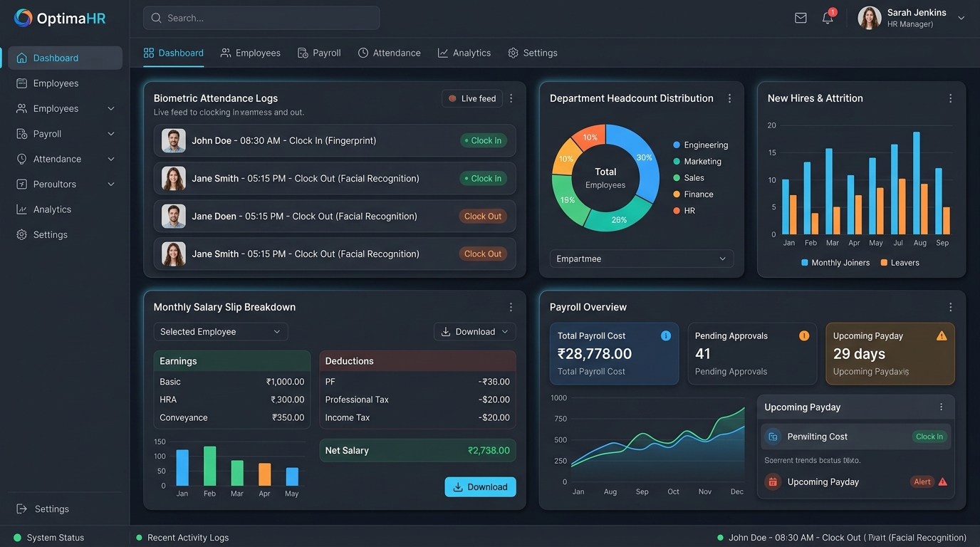Select Dashboard in the left sidebar
Viewport: 980px width, 547px height.
coord(66,58)
